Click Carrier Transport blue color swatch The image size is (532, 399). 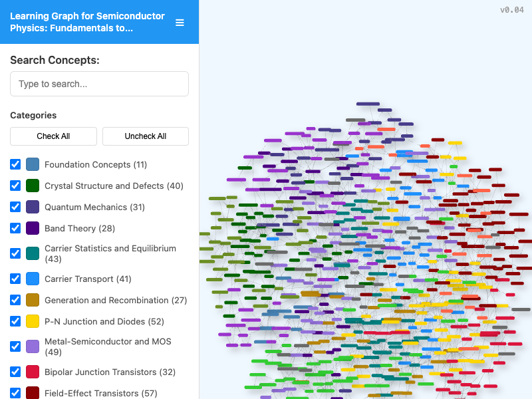pyautogui.click(x=33, y=279)
